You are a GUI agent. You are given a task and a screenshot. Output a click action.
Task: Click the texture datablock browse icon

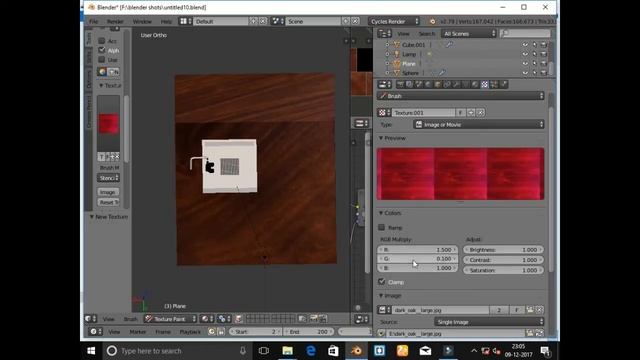pyautogui.click(x=384, y=113)
